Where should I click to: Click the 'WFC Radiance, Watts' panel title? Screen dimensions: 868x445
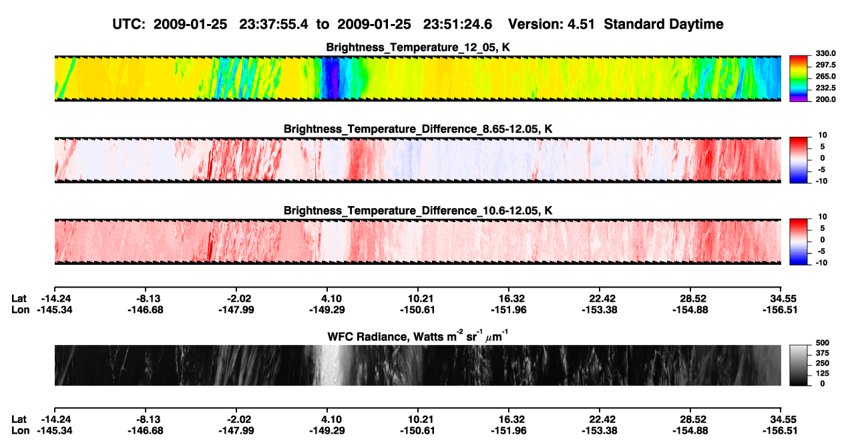click(x=418, y=335)
